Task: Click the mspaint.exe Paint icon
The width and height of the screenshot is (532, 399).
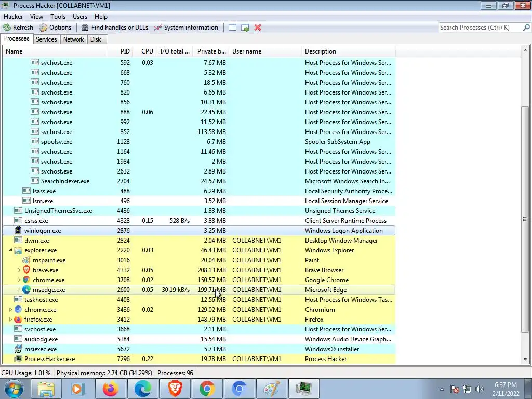Action: pyautogui.click(x=26, y=260)
